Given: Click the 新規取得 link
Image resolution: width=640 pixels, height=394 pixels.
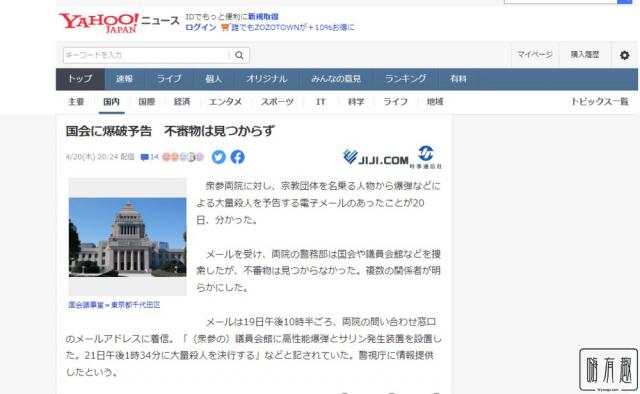Looking at the screenshot, I should coord(263,17).
